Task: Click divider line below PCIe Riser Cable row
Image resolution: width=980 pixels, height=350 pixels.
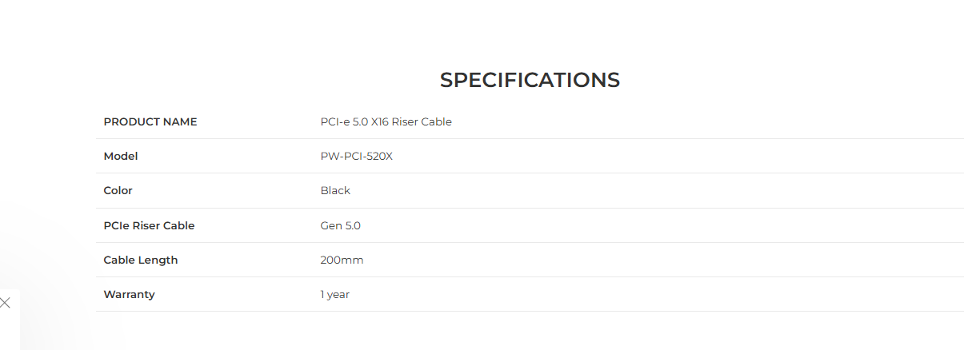Action: pos(530,242)
